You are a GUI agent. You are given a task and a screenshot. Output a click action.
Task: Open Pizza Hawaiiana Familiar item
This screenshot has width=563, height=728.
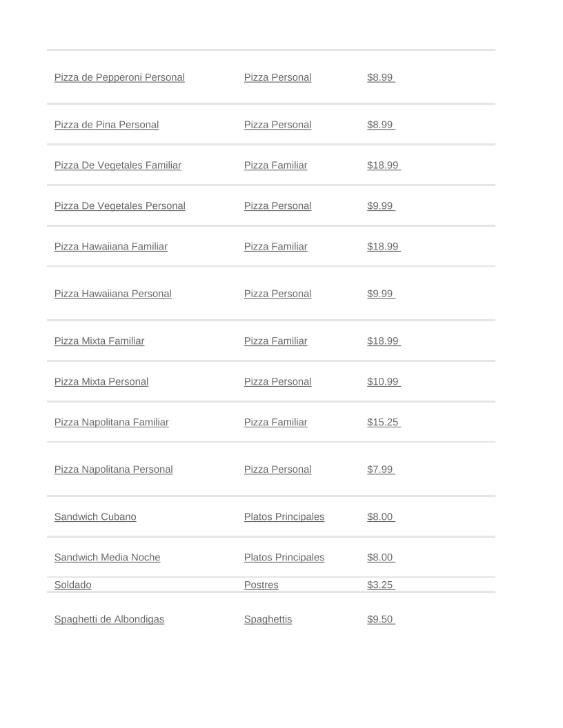[110, 247]
